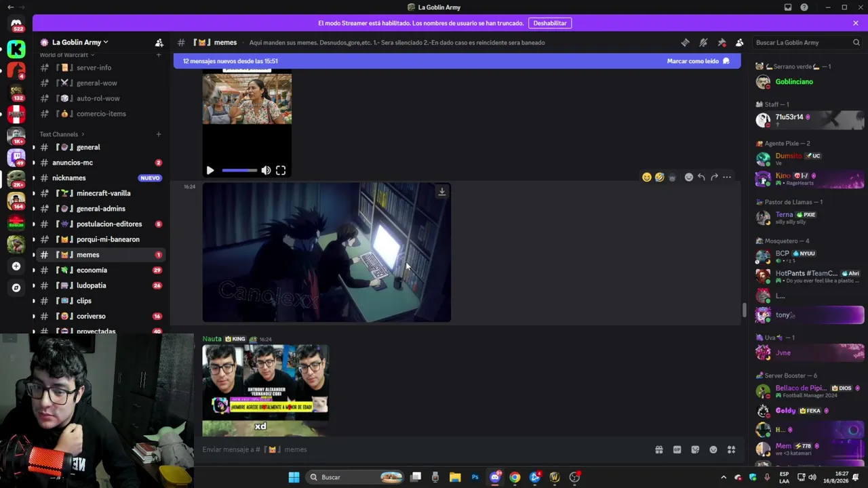Open the Explore servers compass icon
The image size is (868, 488).
click(16, 287)
